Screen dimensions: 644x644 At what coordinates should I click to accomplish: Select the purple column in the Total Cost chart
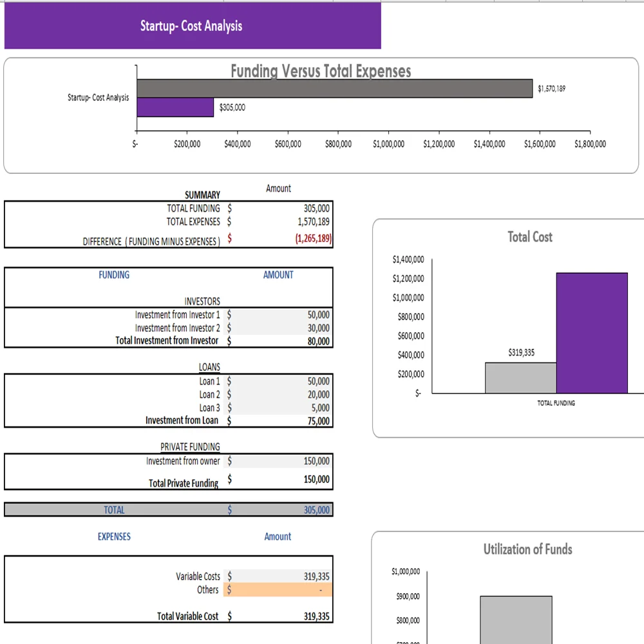[x=591, y=335]
